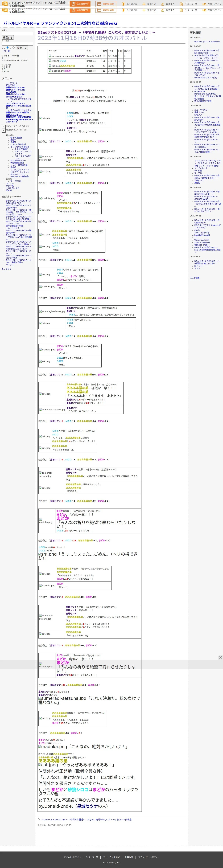
Task: Select the 'or' tag search radio button
Action: tap(14, 47)
